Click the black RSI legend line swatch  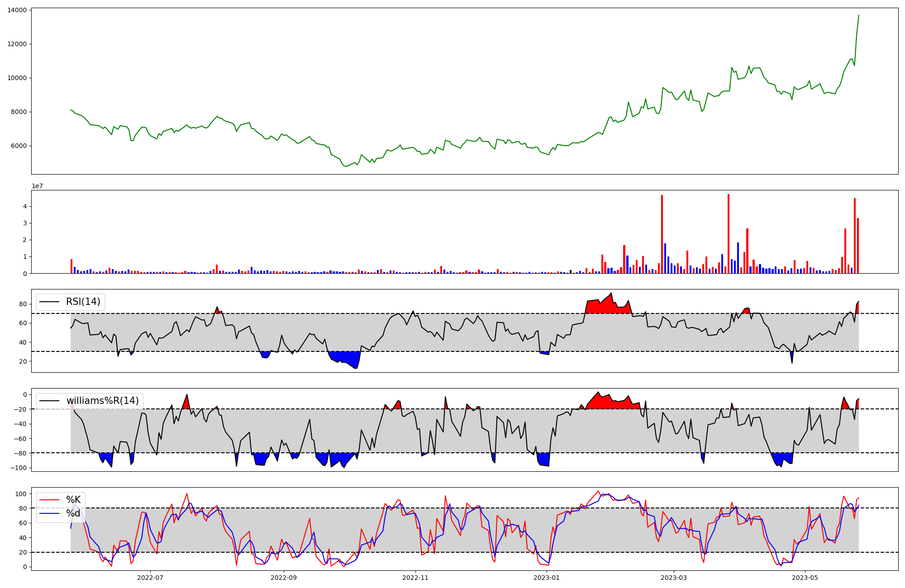click(49, 302)
